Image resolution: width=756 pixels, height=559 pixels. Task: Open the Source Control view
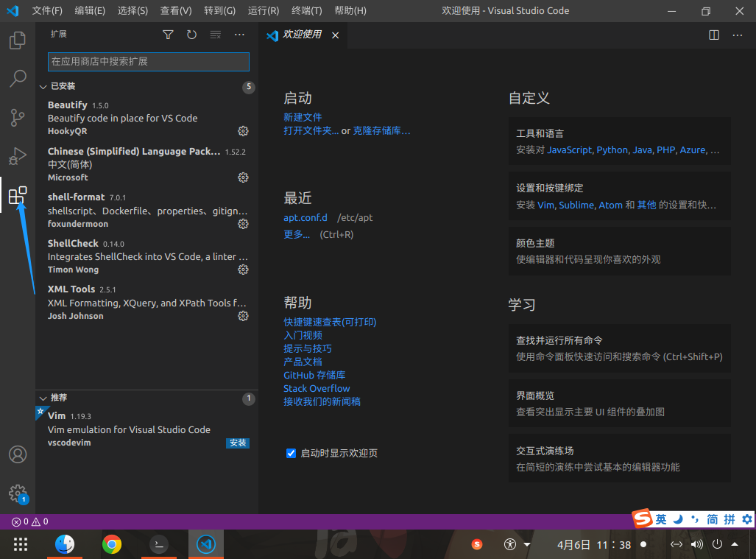[x=18, y=118]
